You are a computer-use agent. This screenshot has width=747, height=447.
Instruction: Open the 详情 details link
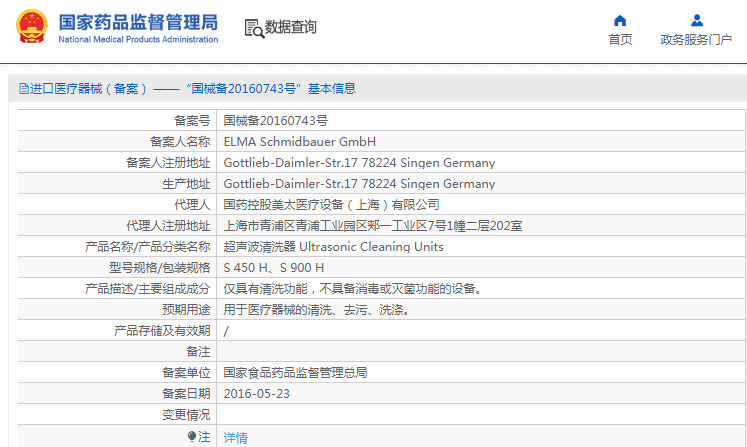coord(235,437)
